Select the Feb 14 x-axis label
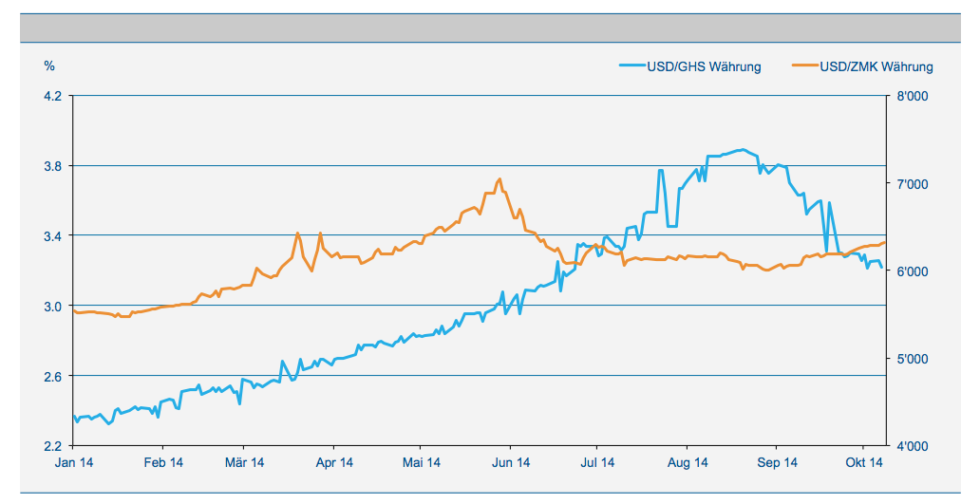 pos(162,463)
